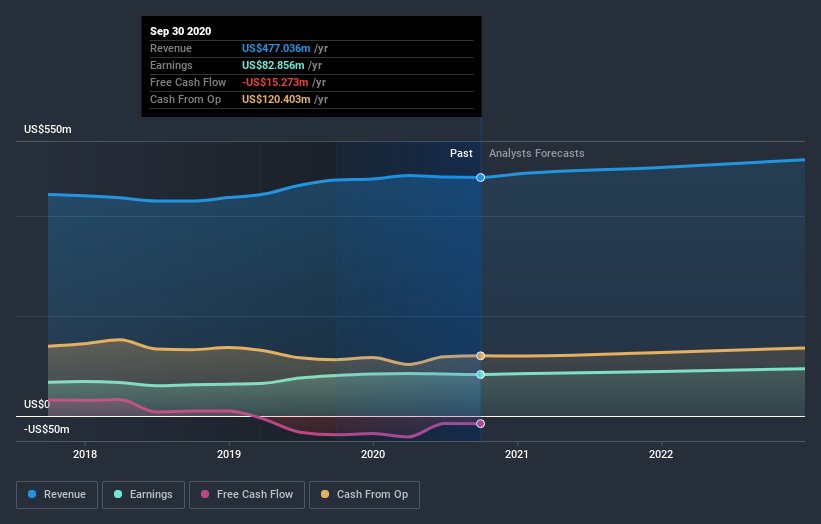The height and width of the screenshot is (524, 821).
Task: Click the Earnings data point marker
Action: coord(481,375)
